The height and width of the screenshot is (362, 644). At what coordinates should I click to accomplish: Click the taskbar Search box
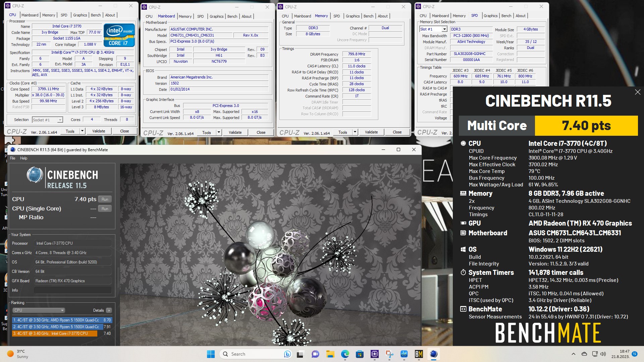[x=256, y=354]
